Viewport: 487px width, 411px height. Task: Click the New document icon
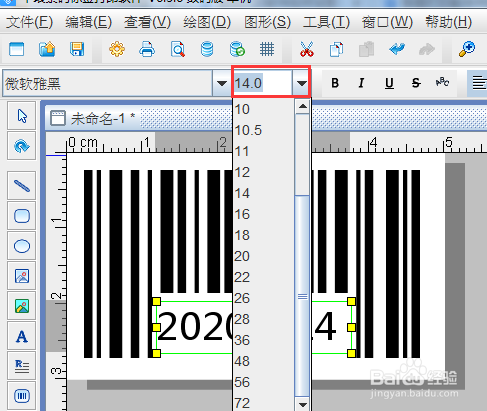click(x=16, y=49)
